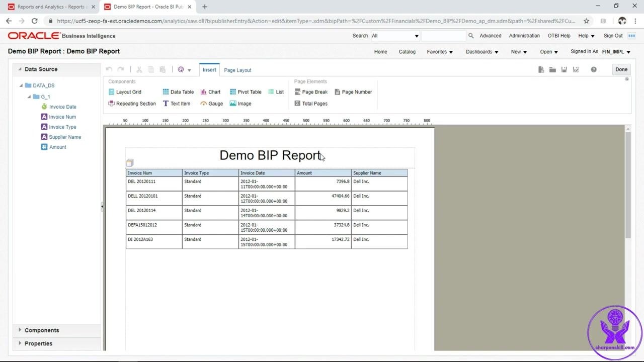Insert a Gauge component
Screen dimensions: 644x362
[x=211, y=104]
